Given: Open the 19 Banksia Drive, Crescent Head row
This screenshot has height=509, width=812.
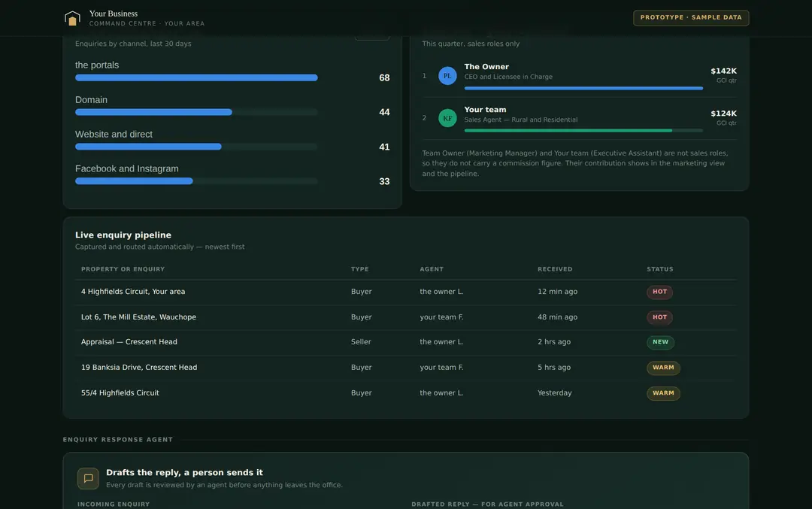Looking at the screenshot, I should coord(406,368).
